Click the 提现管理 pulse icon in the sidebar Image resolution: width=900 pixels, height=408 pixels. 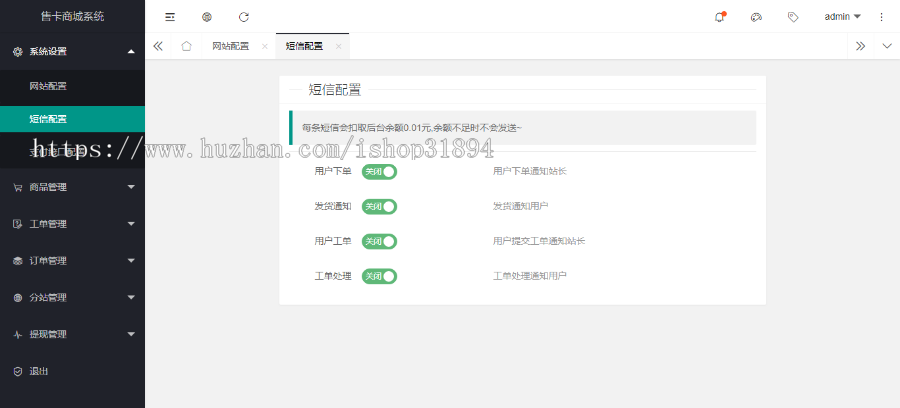[18, 335]
